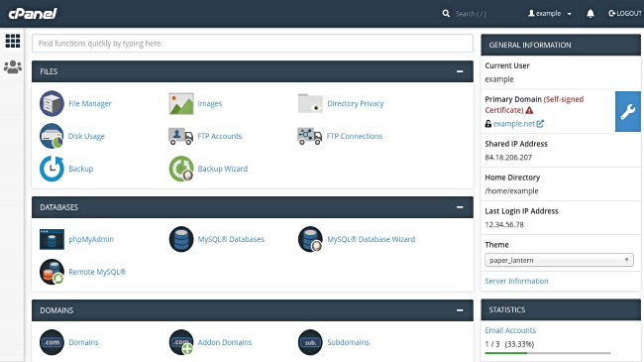Click the Home Directory value /home/example
This screenshot has width=644, height=362.
click(512, 190)
